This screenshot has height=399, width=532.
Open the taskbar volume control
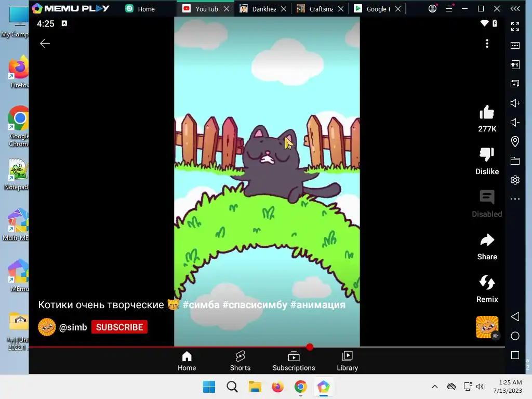click(480, 387)
